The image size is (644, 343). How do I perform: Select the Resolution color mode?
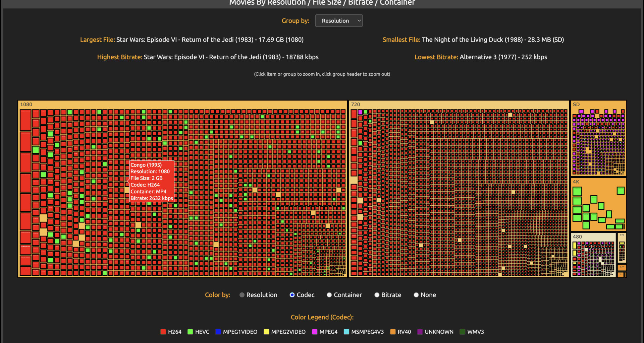(241, 295)
